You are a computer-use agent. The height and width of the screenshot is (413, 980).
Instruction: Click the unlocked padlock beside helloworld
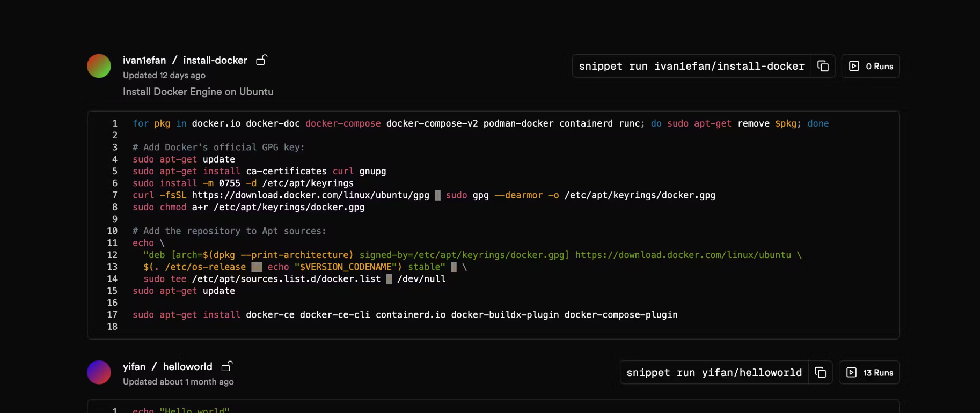click(x=227, y=366)
